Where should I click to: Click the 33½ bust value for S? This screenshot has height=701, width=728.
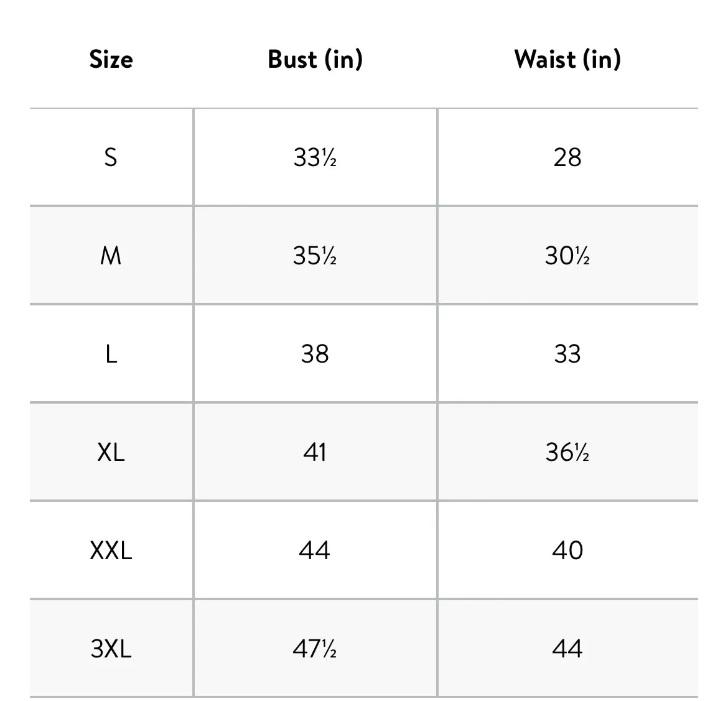pos(315,157)
